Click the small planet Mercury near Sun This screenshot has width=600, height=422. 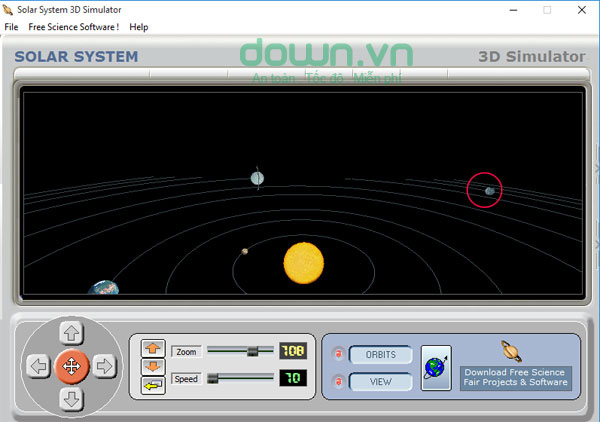point(245,251)
